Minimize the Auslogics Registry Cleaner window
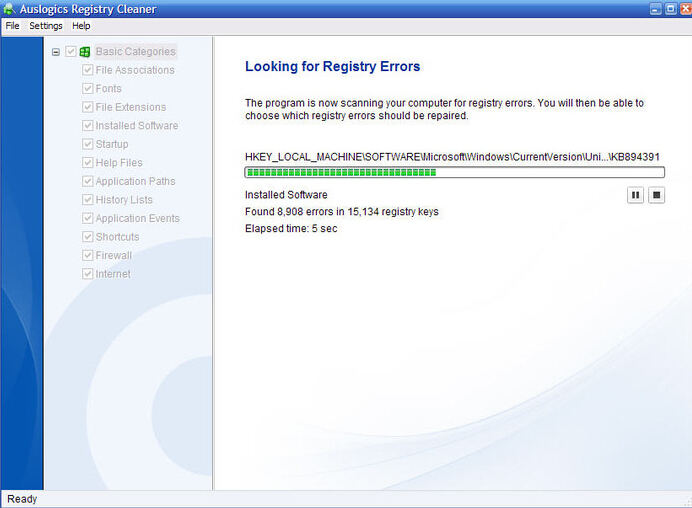The image size is (692, 508). pos(656,9)
